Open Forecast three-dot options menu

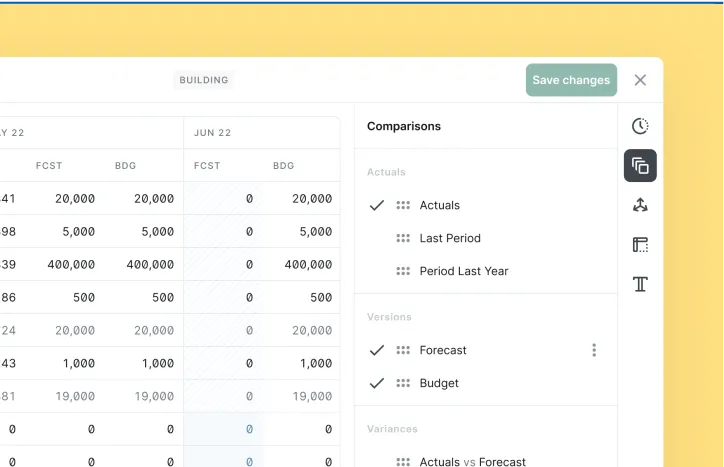click(x=594, y=350)
